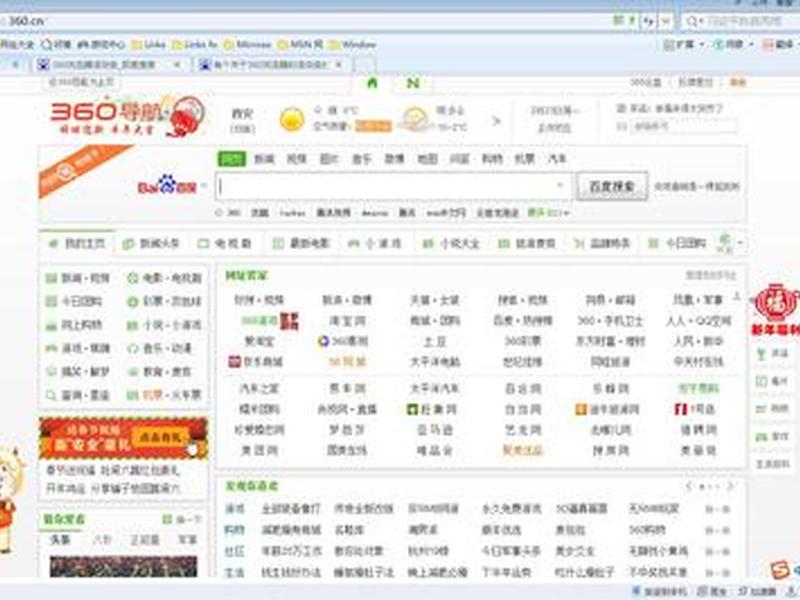The width and height of the screenshot is (800, 600).
Task: Switch to 电视剧 navigation tab
Action: [224, 243]
